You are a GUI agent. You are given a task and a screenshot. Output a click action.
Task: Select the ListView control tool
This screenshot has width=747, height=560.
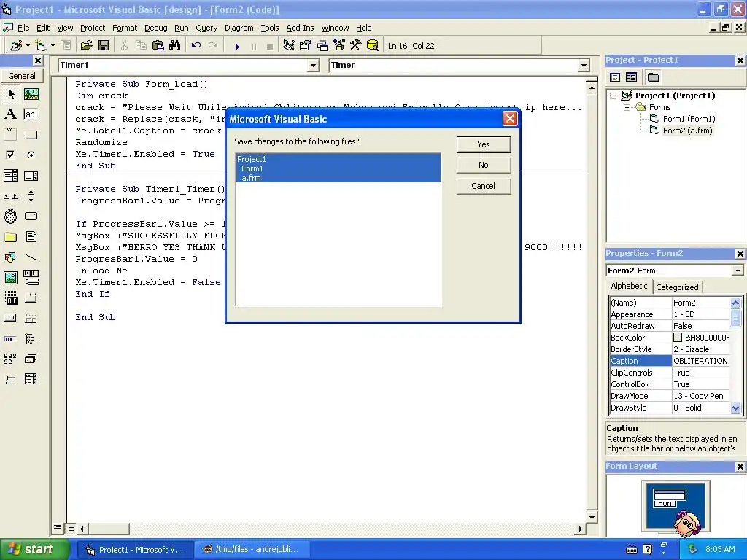point(10,359)
